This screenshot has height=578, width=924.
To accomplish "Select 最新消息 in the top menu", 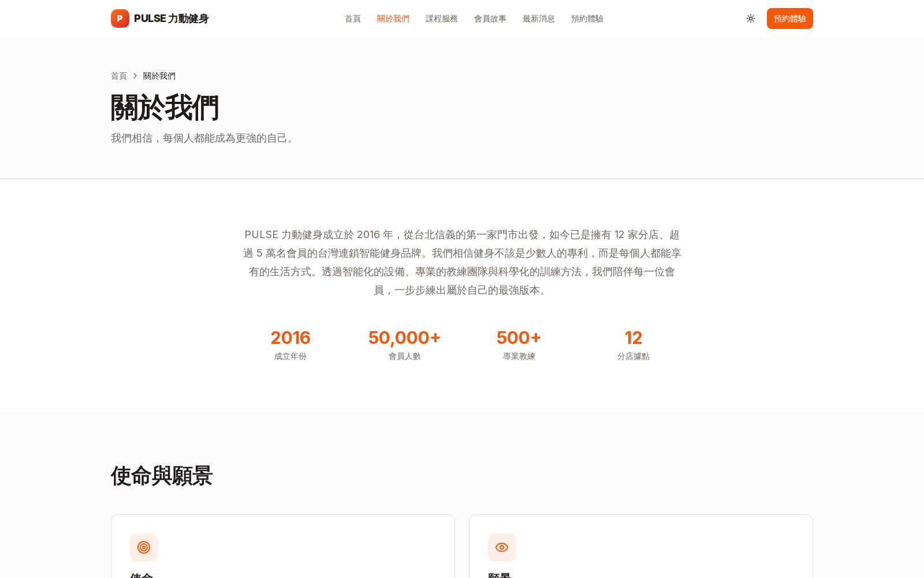I will pos(539,18).
